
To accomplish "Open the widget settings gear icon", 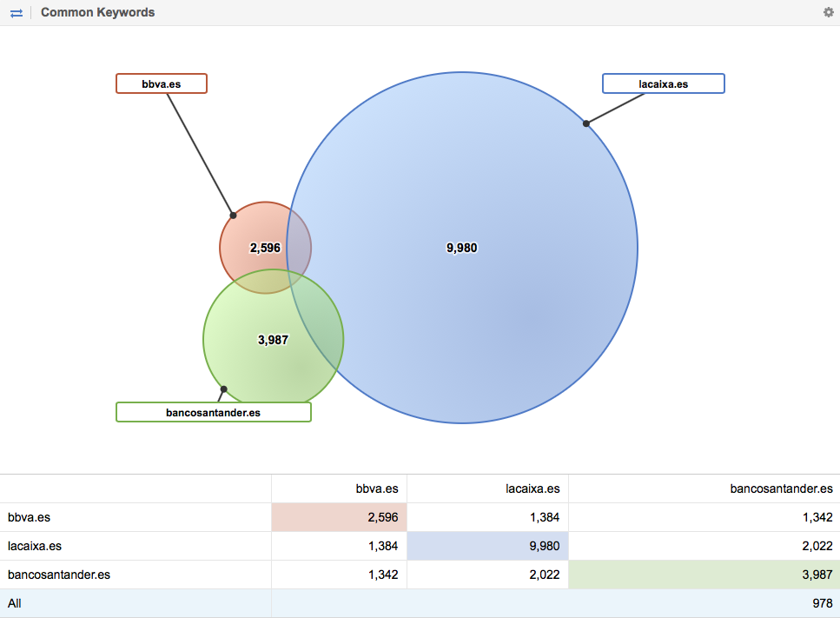I will coord(828,12).
